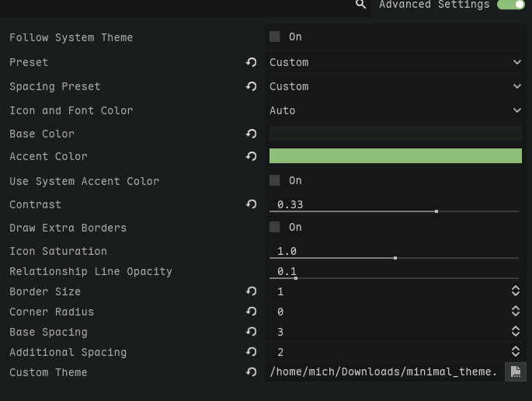532x401 pixels.
Task: Open the green Accent Color swatch
Action: (x=395, y=155)
